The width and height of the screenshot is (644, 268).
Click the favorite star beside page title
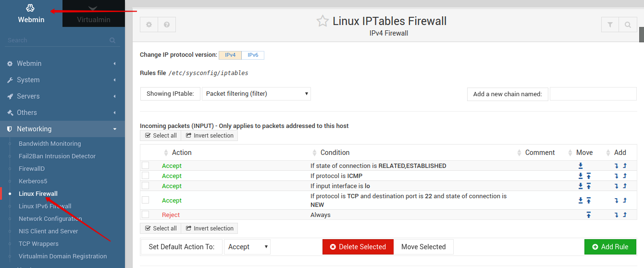click(x=322, y=21)
